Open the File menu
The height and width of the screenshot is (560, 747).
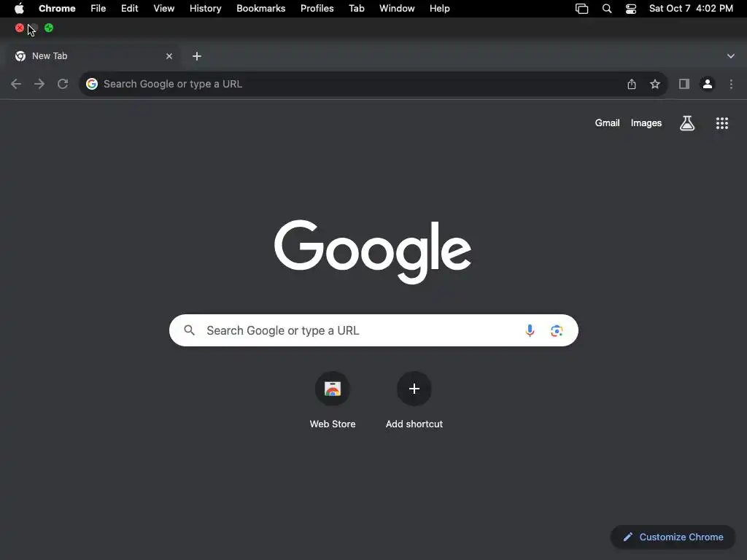point(98,9)
